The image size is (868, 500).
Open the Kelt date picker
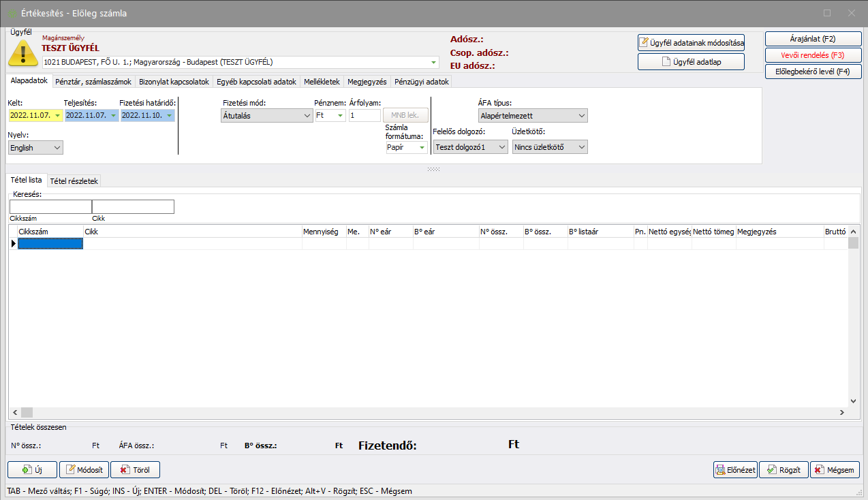tap(57, 116)
